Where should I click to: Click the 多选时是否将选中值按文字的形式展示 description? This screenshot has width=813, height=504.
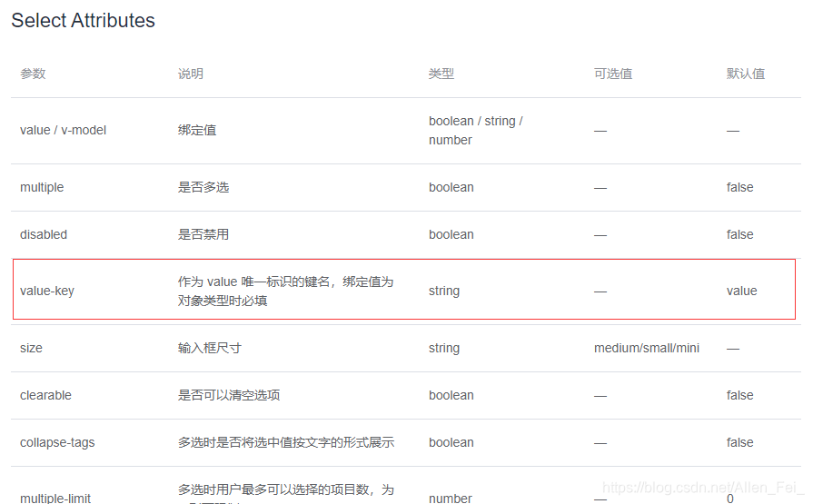pyautogui.click(x=286, y=442)
